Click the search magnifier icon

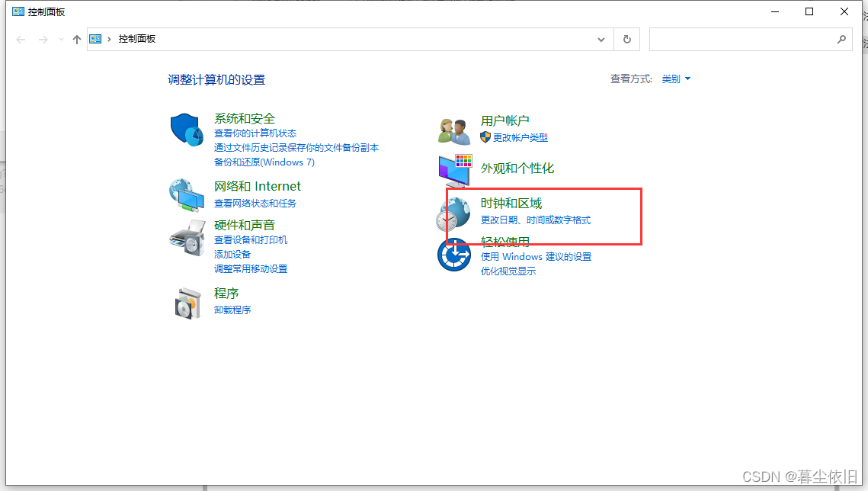[841, 40]
